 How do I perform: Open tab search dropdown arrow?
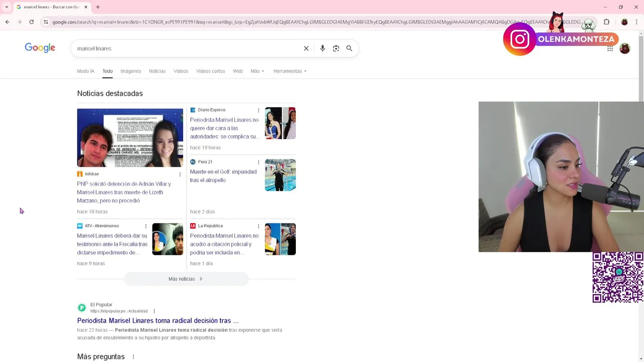pyautogui.click(x=7, y=7)
